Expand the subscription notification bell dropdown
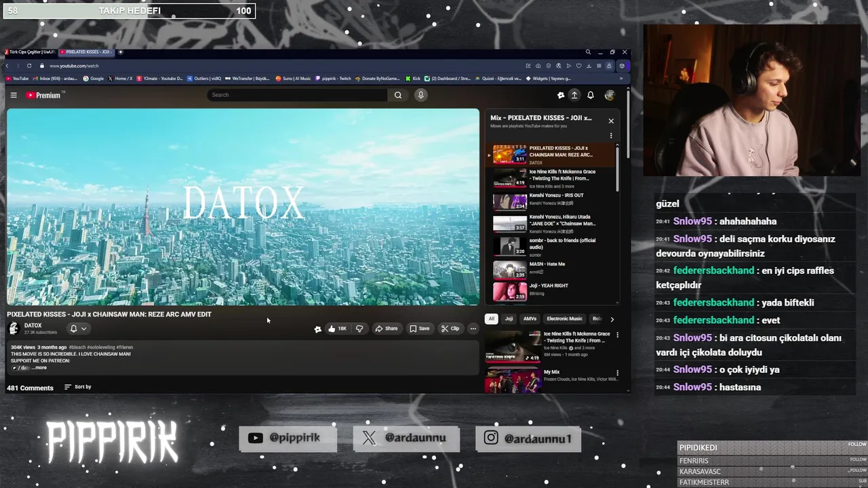 click(x=78, y=329)
